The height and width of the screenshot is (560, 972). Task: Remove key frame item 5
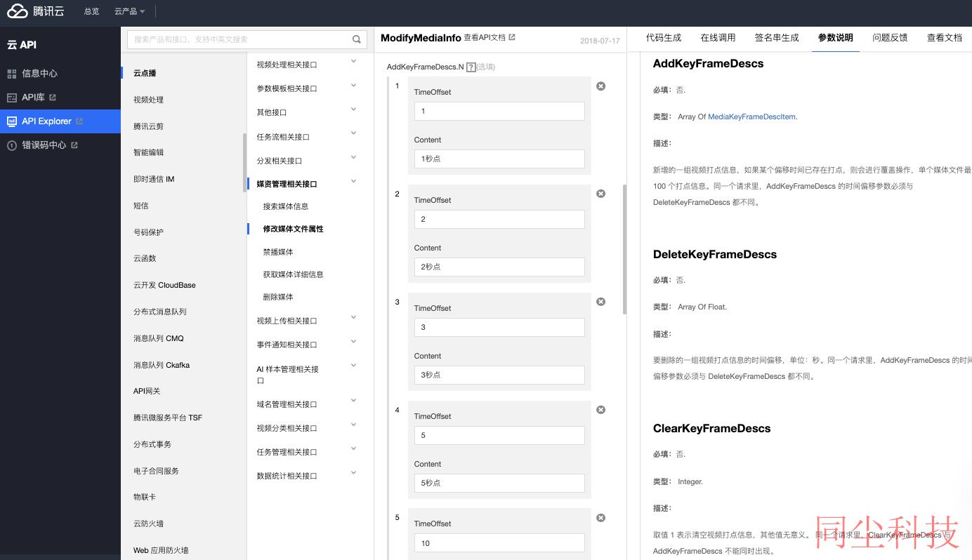click(600, 518)
